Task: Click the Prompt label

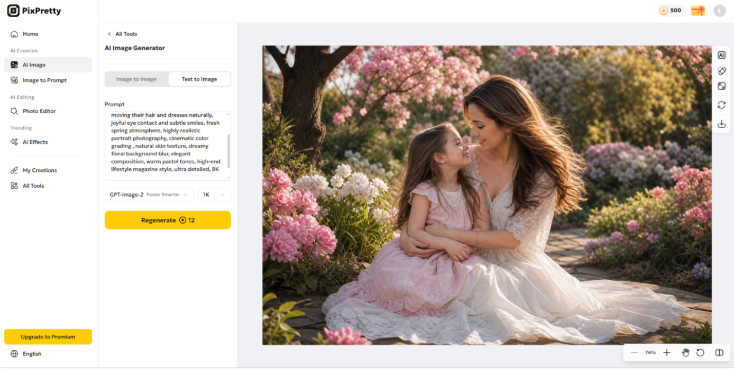Action: click(115, 104)
